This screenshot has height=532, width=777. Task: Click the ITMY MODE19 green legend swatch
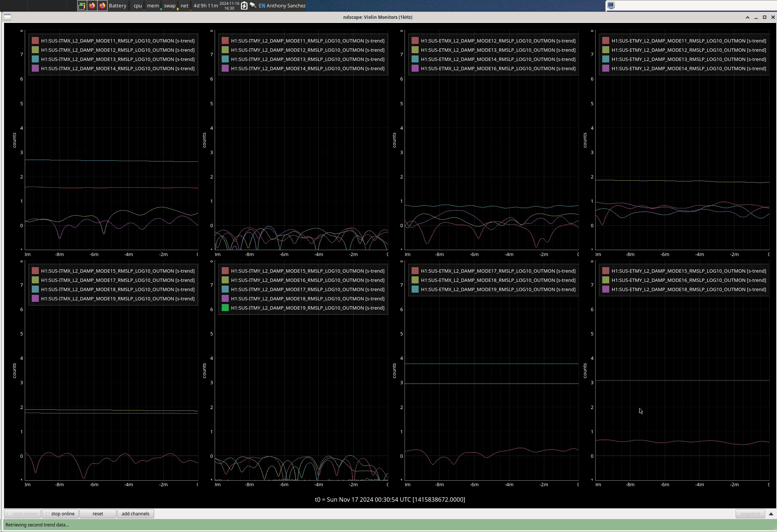click(225, 308)
